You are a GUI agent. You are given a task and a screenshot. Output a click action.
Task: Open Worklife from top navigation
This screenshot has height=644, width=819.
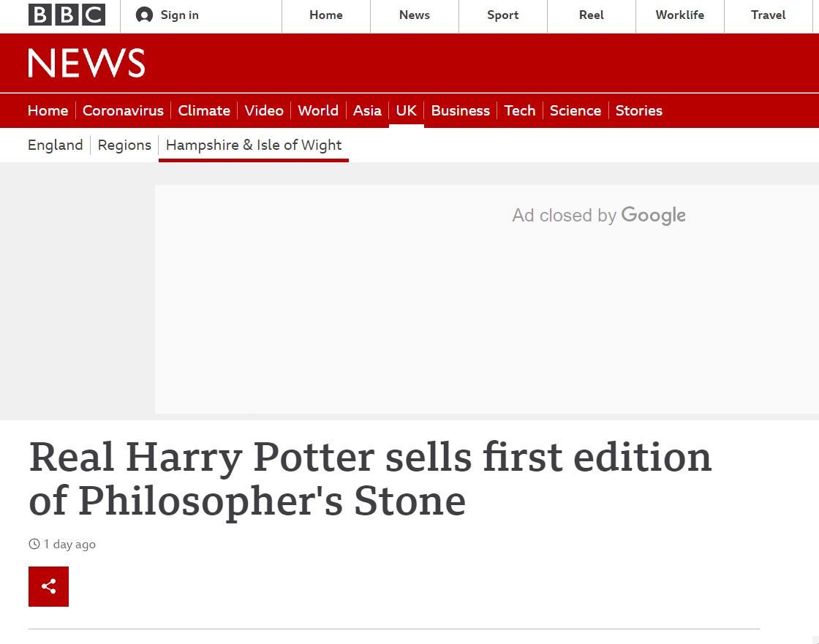[x=680, y=15]
